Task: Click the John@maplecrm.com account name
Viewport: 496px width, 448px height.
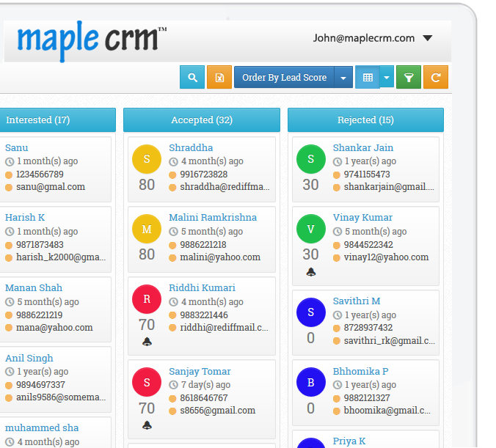Action: pyautogui.click(x=364, y=38)
